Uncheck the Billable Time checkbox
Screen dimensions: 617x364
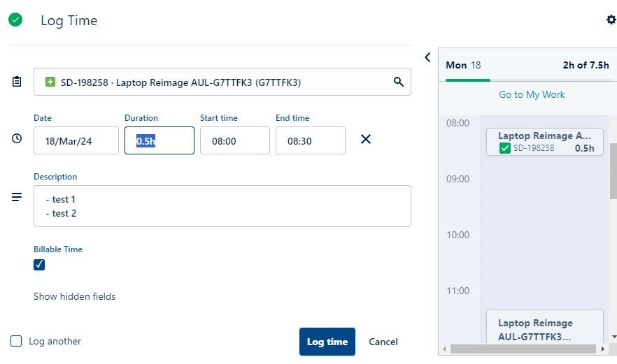[x=39, y=264]
